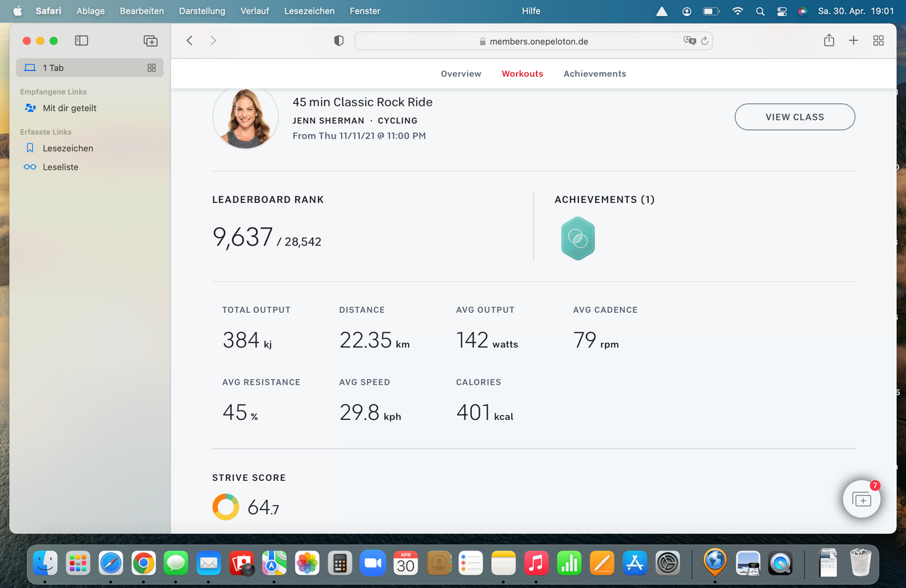Click the tab grid icon beside 1 Tab
This screenshot has height=588, width=906.
151,68
